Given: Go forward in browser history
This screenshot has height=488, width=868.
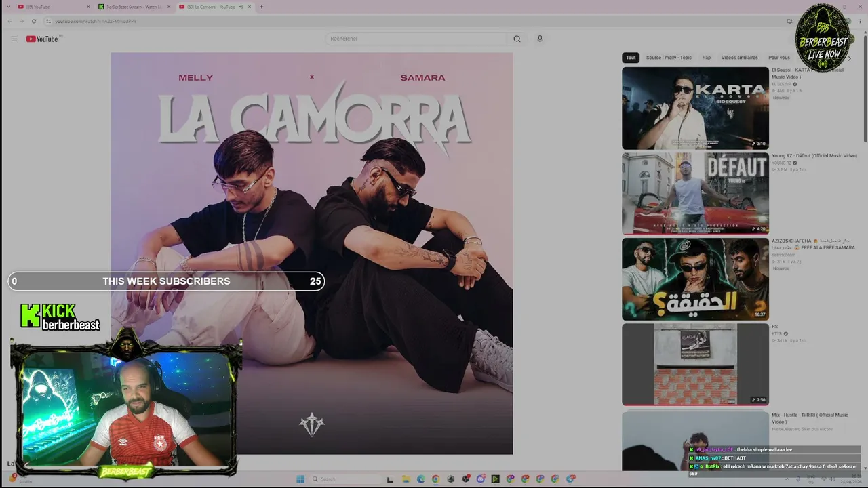Looking at the screenshot, I should pyautogui.click(x=22, y=21).
